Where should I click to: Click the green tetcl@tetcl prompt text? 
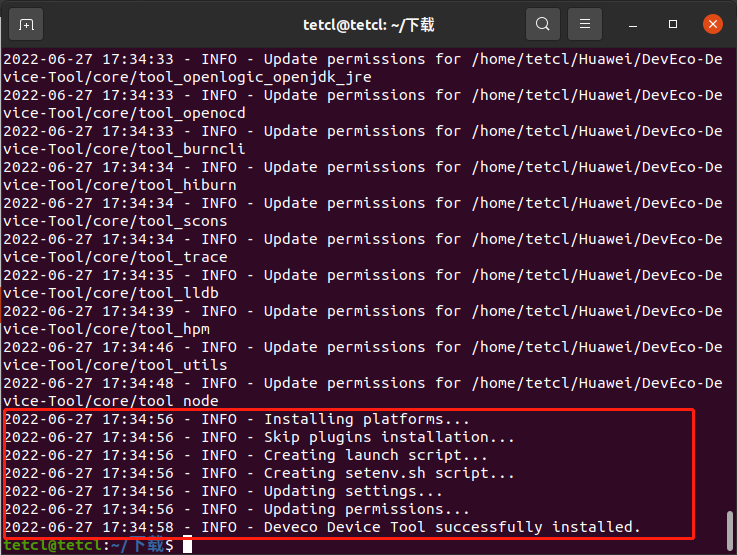pyautogui.click(x=50, y=545)
